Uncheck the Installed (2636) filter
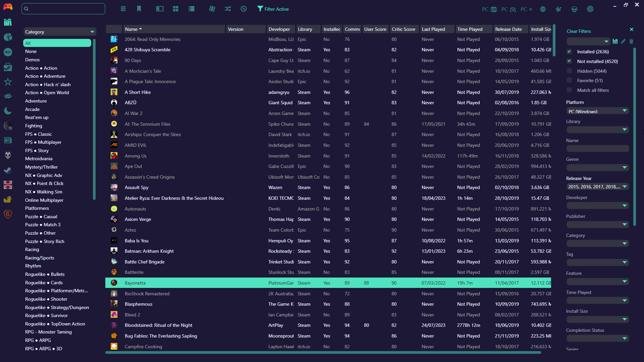 569,52
